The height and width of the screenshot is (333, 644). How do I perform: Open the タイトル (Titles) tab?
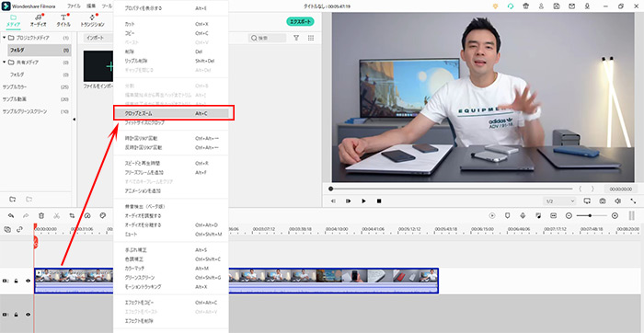point(63,20)
